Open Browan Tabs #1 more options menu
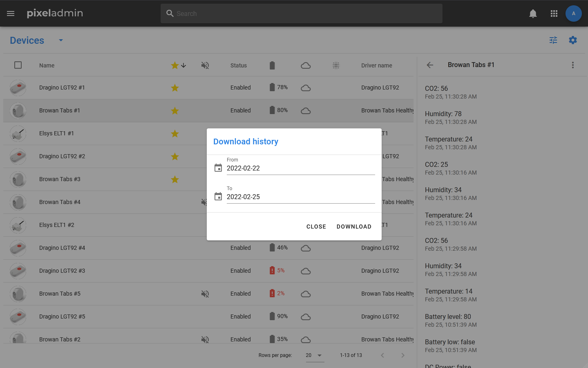 (572, 65)
